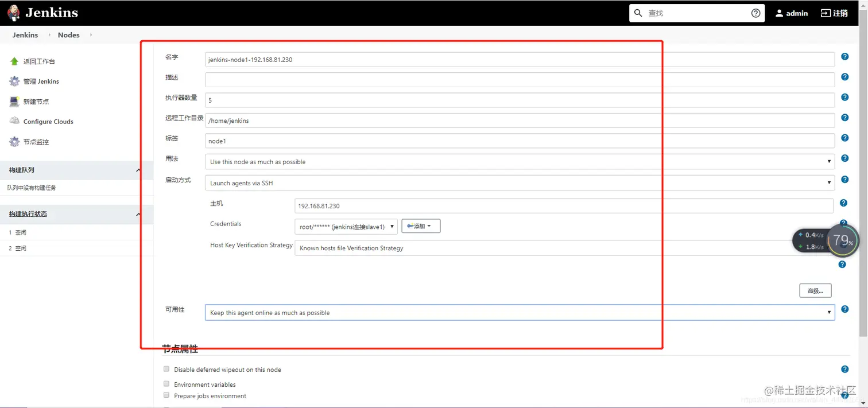
Task: Open the 启动方式 launch method dropdown
Action: click(520, 183)
